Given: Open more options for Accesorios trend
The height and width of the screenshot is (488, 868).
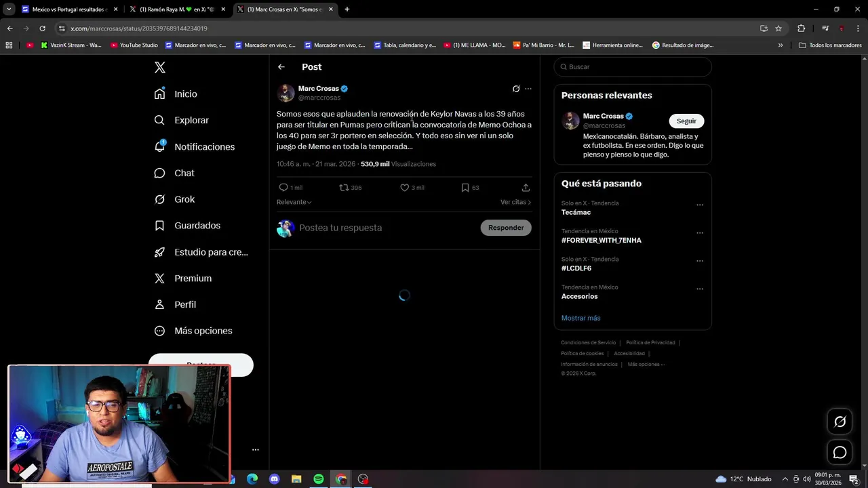Looking at the screenshot, I should pyautogui.click(x=700, y=289).
